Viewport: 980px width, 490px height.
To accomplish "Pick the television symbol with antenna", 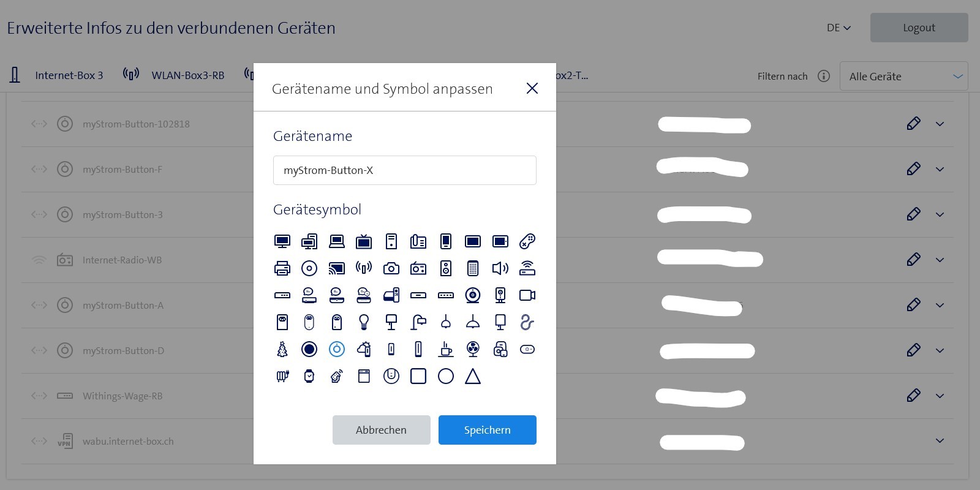I will point(364,241).
